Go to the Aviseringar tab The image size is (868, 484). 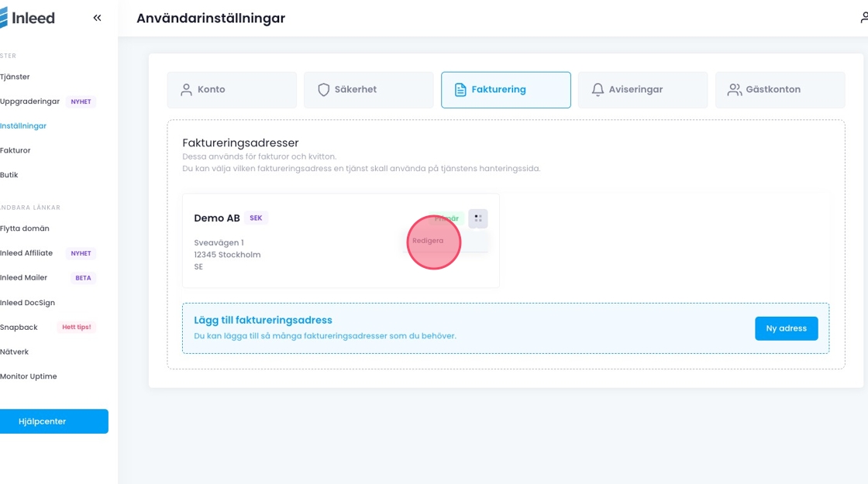[642, 90]
